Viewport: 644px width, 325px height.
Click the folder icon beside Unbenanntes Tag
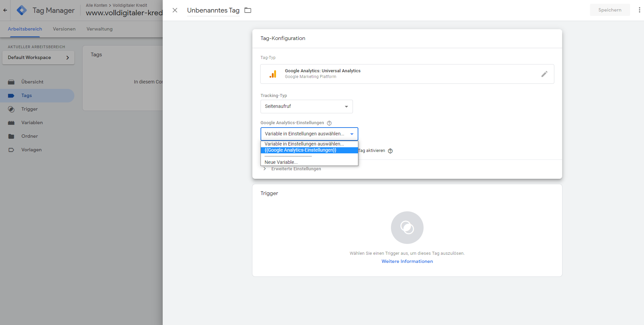248,10
